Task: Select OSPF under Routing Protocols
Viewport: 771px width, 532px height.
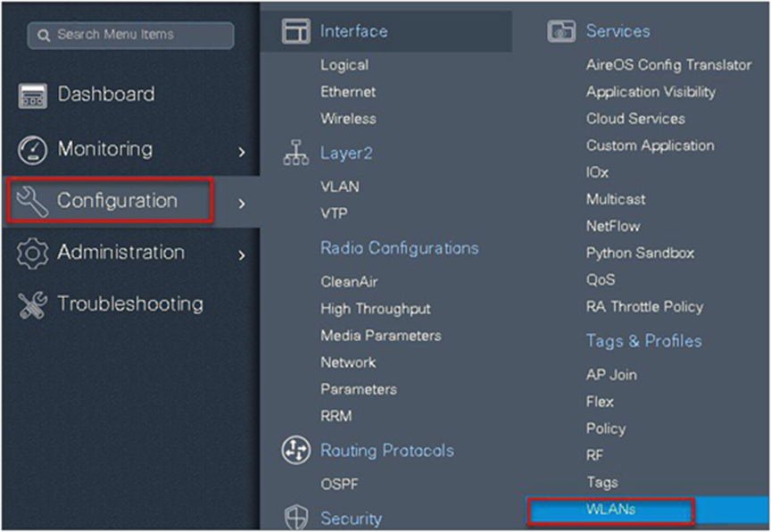Action: 339,485
